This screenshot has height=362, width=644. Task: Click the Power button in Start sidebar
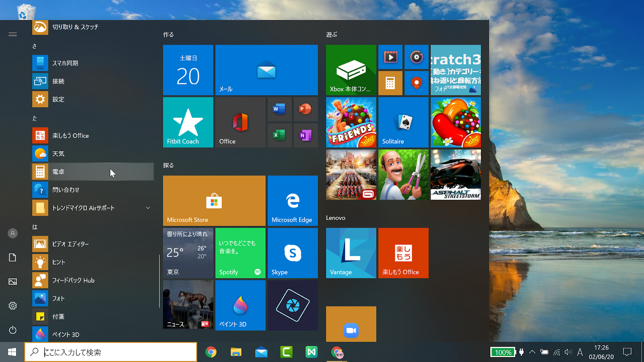point(13,330)
